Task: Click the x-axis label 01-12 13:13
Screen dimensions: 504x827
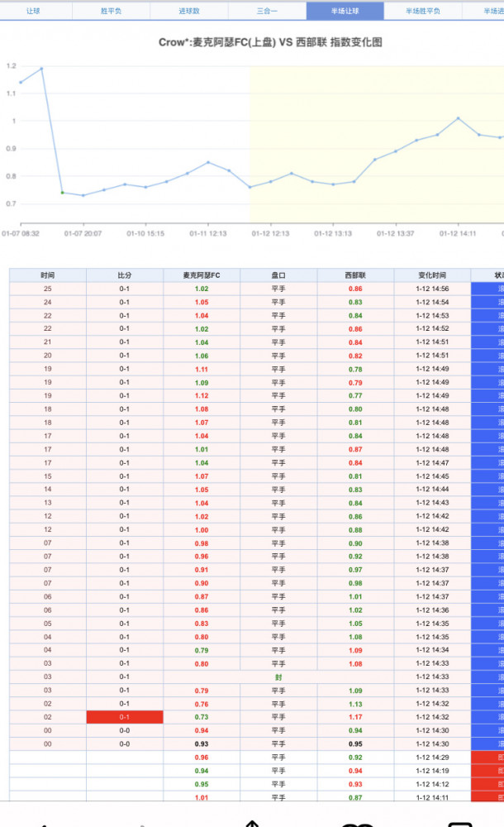Action: click(x=333, y=233)
